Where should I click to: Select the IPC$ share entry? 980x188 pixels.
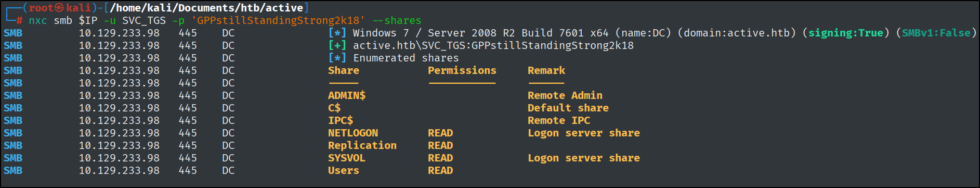[341, 120]
